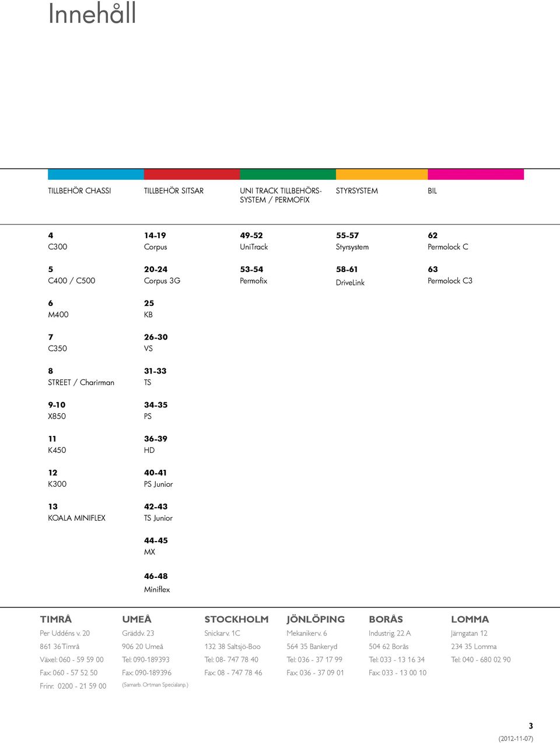
Task: Select the address 'Snickarv. 1C'
Action: 222,633
